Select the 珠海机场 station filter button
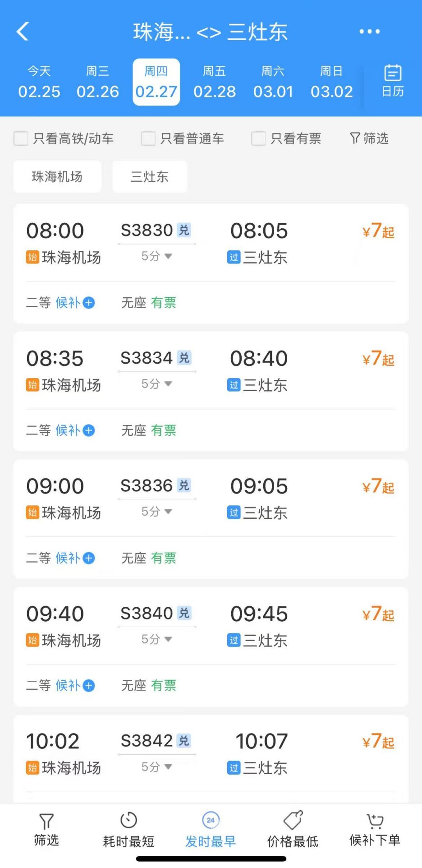 57,177
